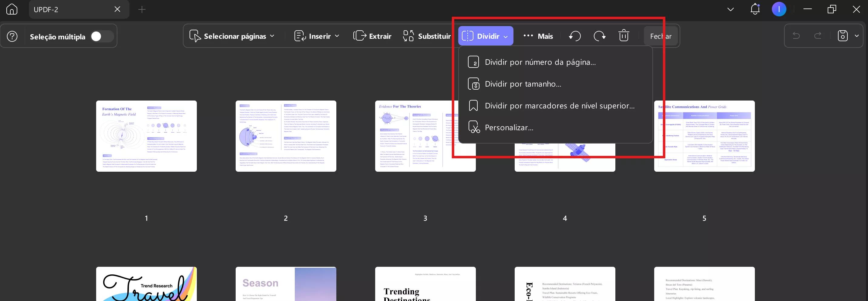This screenshot has width=868, height=301.
Task: Open a new tab with plus icon
Action: click(x=142, y=9)
